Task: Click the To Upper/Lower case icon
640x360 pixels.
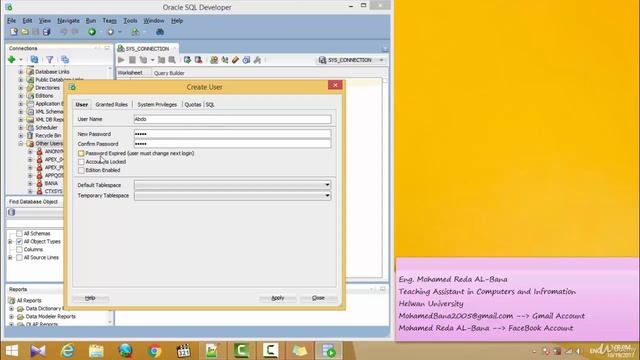Action: tap(224, 60)
